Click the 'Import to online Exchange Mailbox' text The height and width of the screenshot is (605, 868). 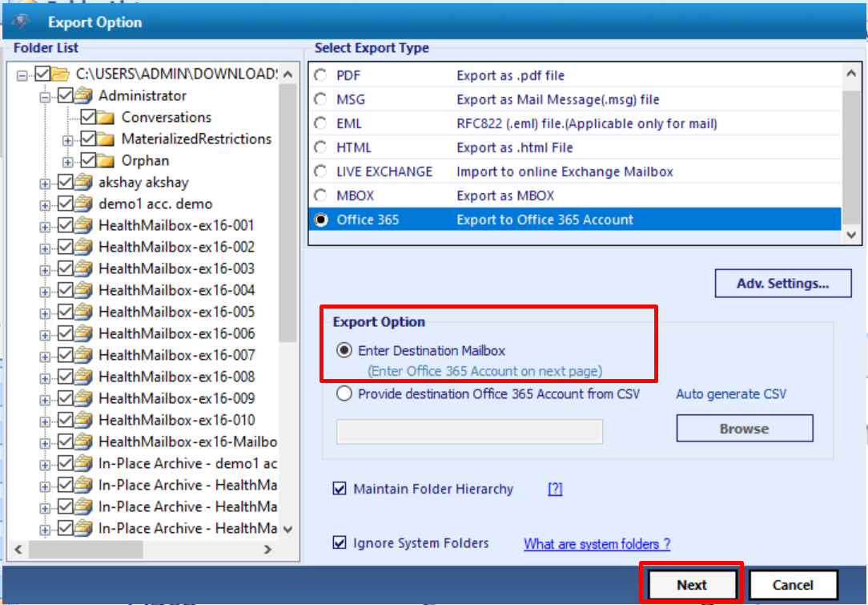tap(565, 171)
